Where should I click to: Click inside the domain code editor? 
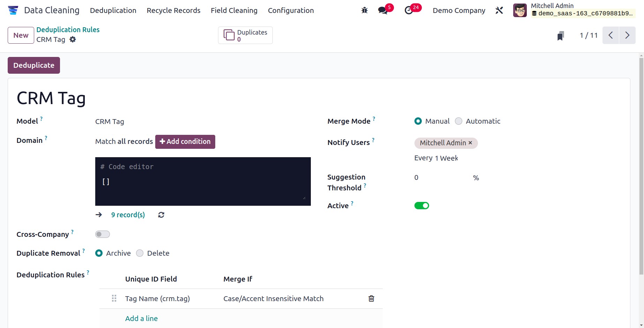203,181
